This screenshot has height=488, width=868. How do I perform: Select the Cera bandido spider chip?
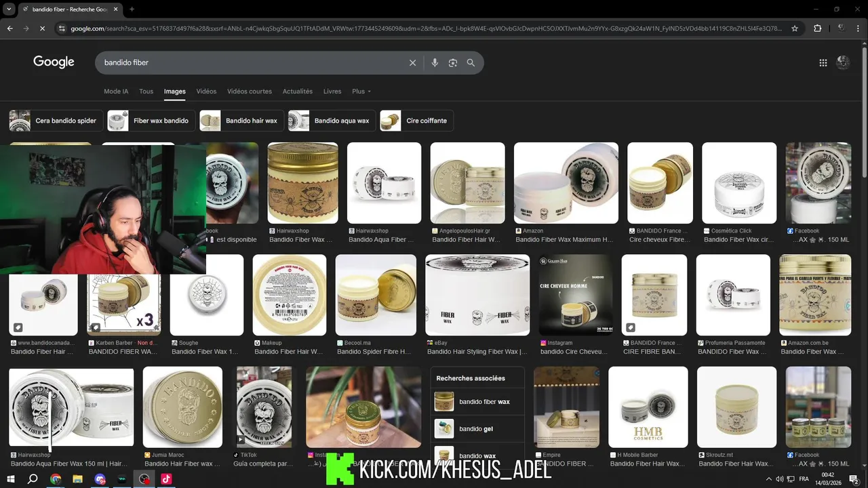point(56,121)
